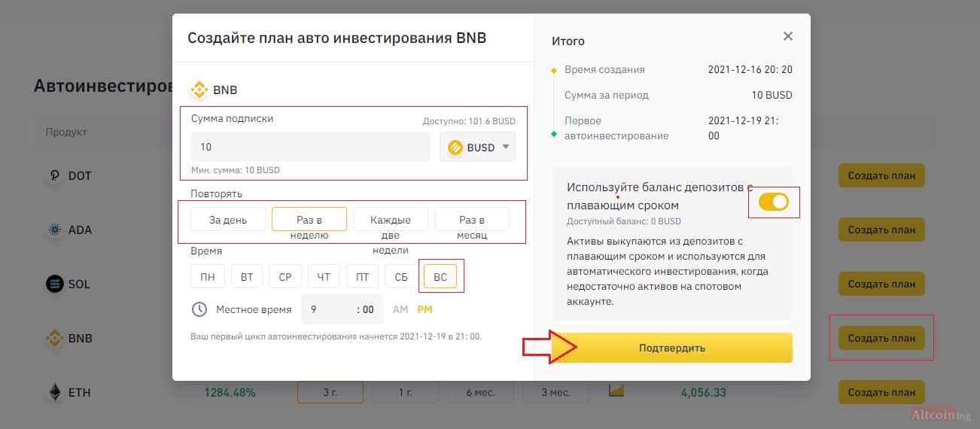This screenshot has width=980, height=429.
Task: Create plan for ADA in background list
Action: (x=881, y=230)
